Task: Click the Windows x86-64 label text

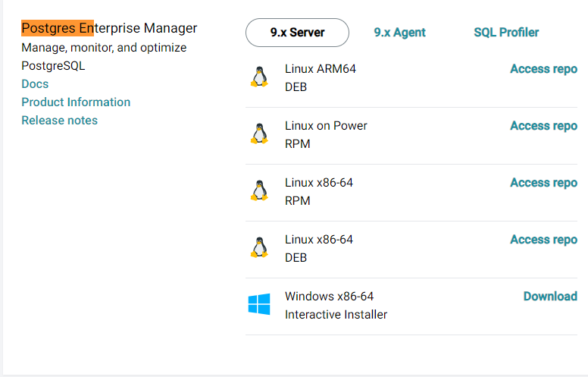Action: pyautogui.click(x=329, y=297)
